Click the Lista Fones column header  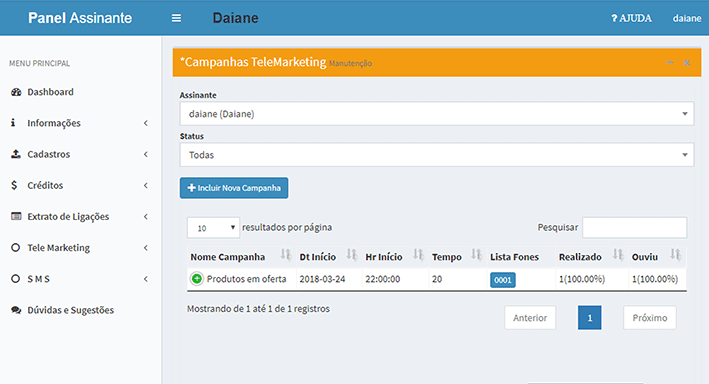pos(515,257)
